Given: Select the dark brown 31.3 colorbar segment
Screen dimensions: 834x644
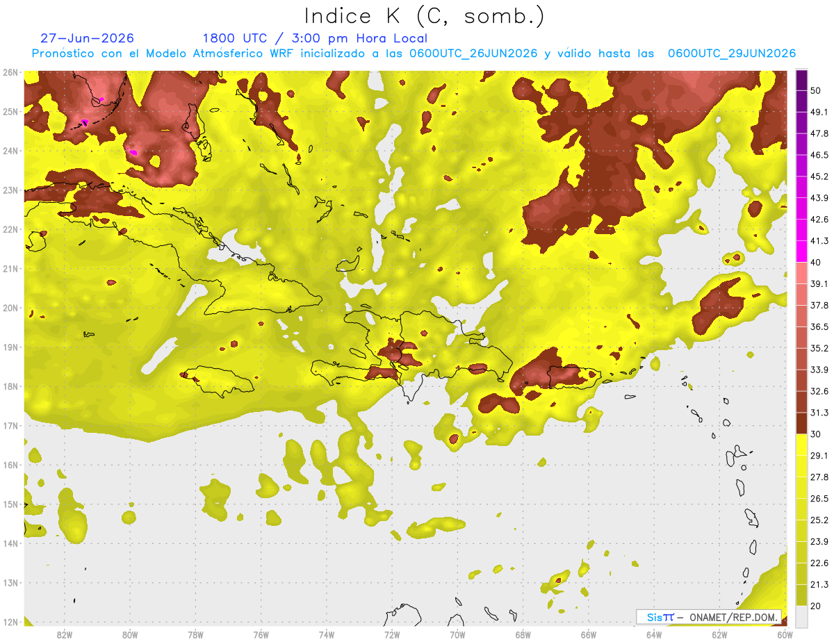Looking at the screenshot, I should [802, 423].
